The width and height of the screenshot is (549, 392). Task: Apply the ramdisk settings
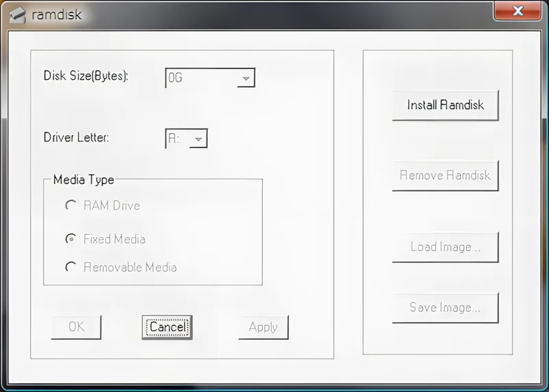coord(263,327)
